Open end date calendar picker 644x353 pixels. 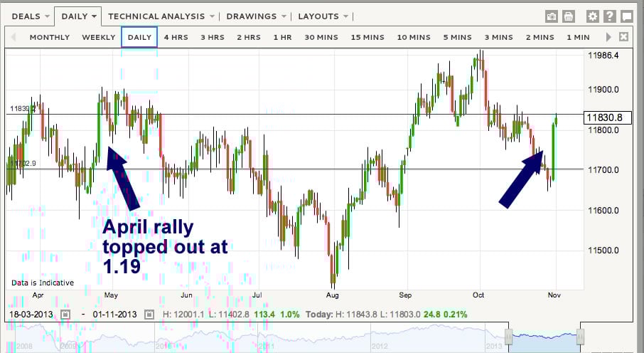149,314
